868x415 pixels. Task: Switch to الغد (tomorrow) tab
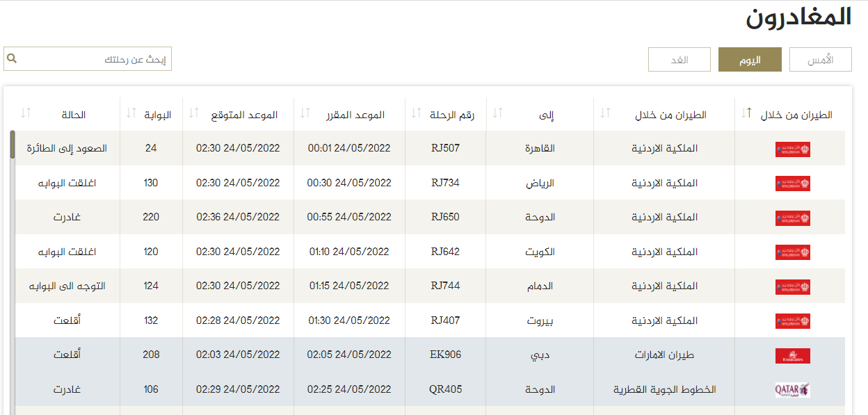coord(679,60)
